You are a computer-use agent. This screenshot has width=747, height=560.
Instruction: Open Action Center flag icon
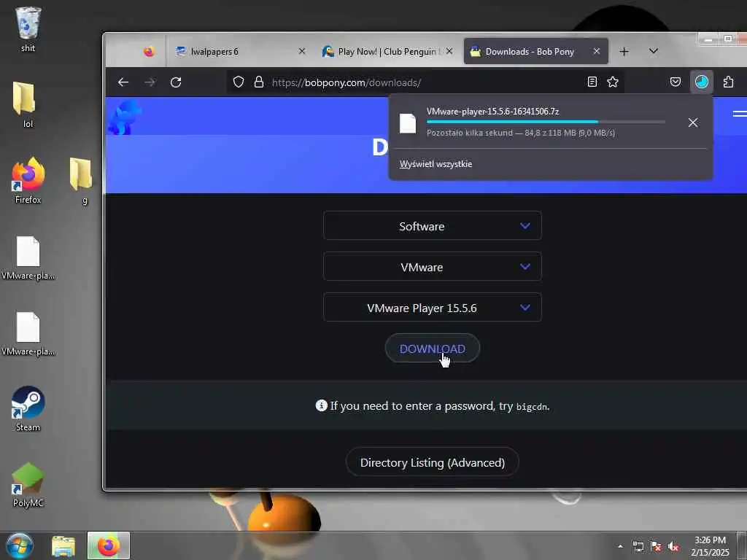click(x=656, y=547)
